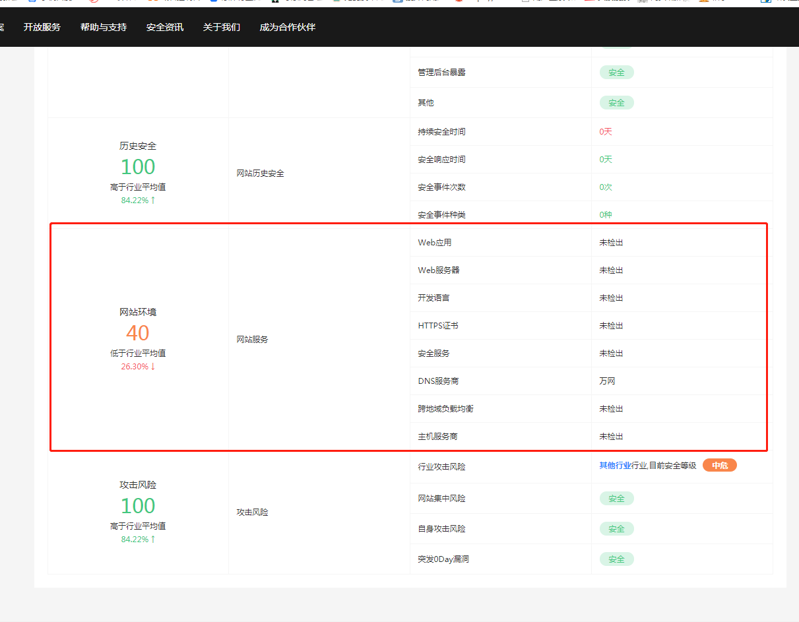Open the 帮助与支持 navigation menu

(103, 27)
